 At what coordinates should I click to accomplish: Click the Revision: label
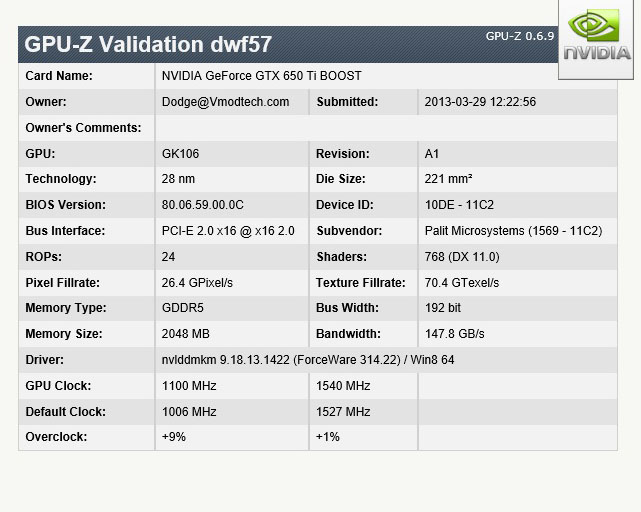click(343, 154)
